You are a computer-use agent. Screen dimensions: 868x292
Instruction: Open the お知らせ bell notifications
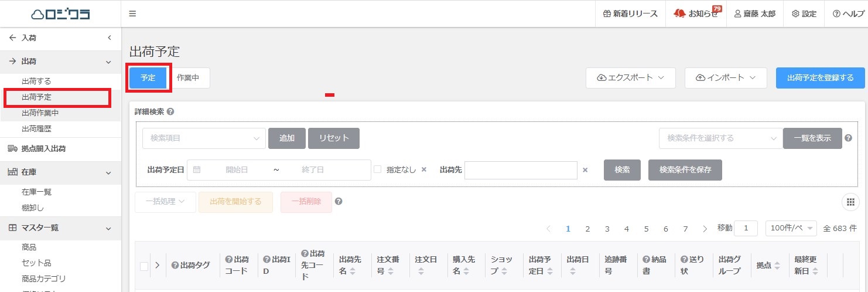(696, 13)
